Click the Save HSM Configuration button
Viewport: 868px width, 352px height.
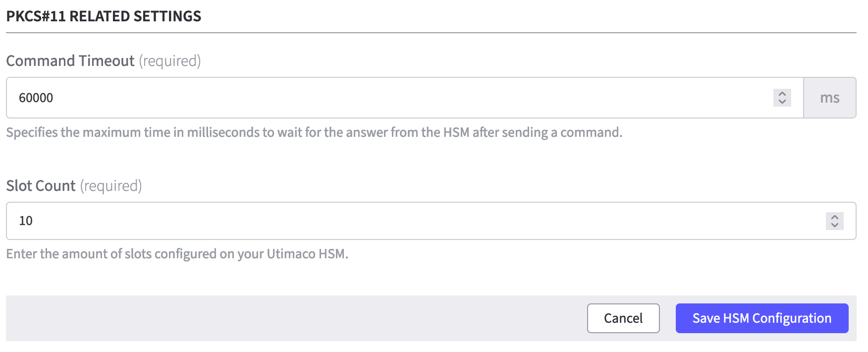tap(761, 318)
